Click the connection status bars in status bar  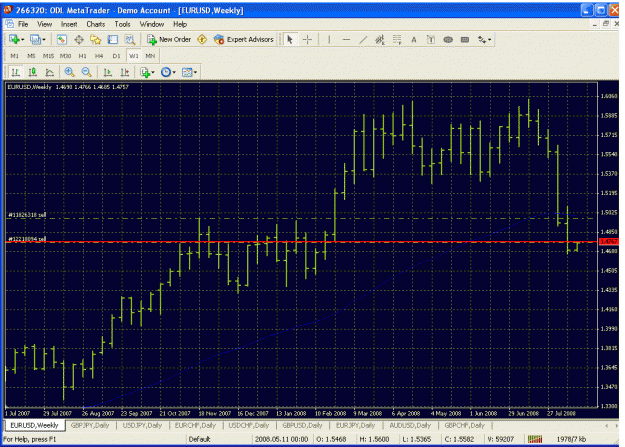pyautogui.click(x=535, y=439)
